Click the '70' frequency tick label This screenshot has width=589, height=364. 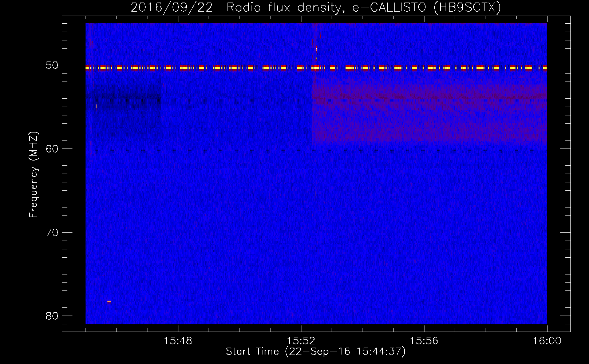(x=52, y=233)
